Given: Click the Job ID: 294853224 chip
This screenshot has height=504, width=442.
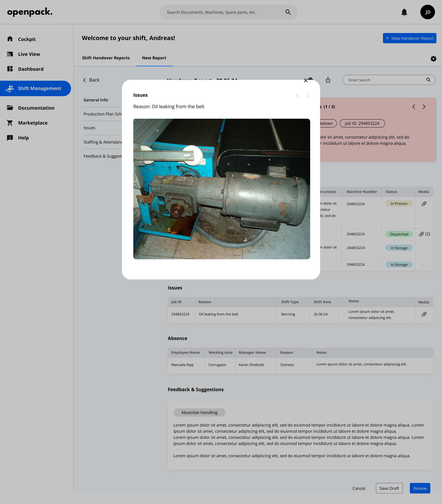Looking at the screenshot, I should (x=362, y=123).
